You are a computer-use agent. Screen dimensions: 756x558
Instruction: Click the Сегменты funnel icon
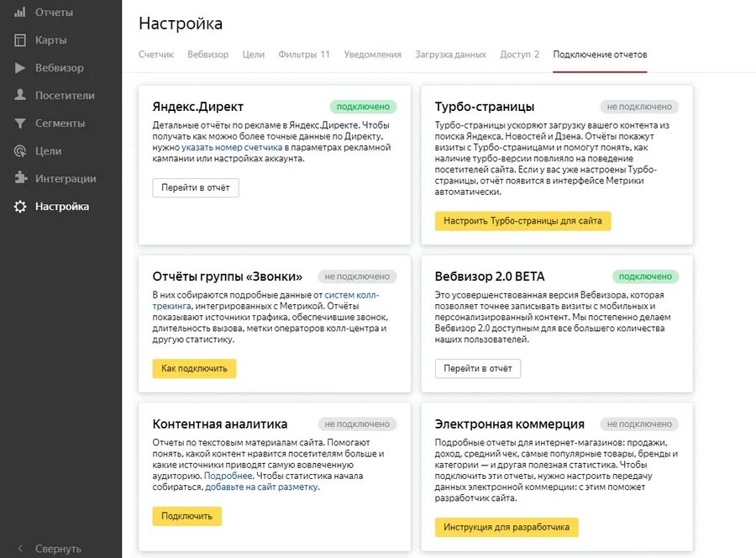point(20,124)
